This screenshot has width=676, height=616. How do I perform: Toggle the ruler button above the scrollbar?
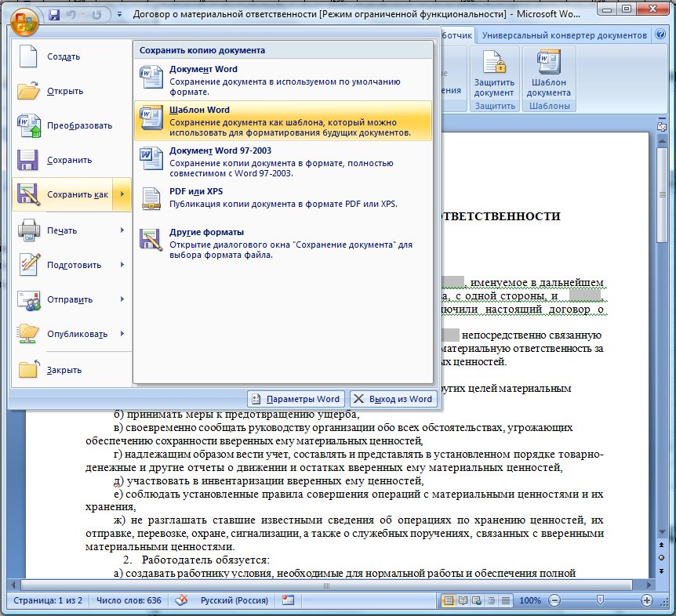click(x=661, y=127)
